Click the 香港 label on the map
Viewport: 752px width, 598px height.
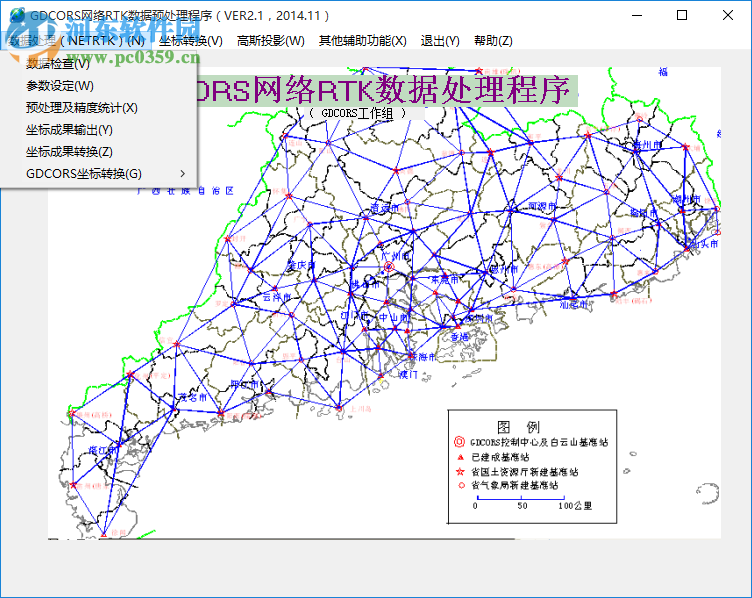459,337
